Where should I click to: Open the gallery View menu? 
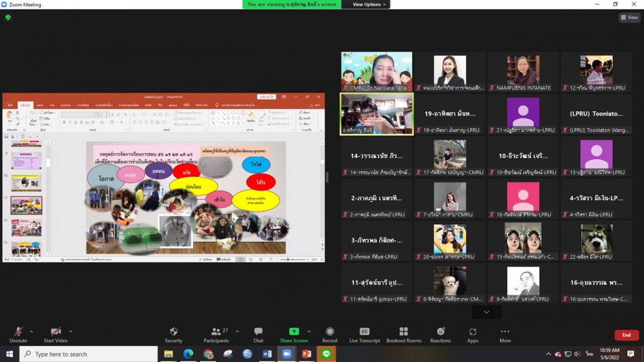point(630,17)
